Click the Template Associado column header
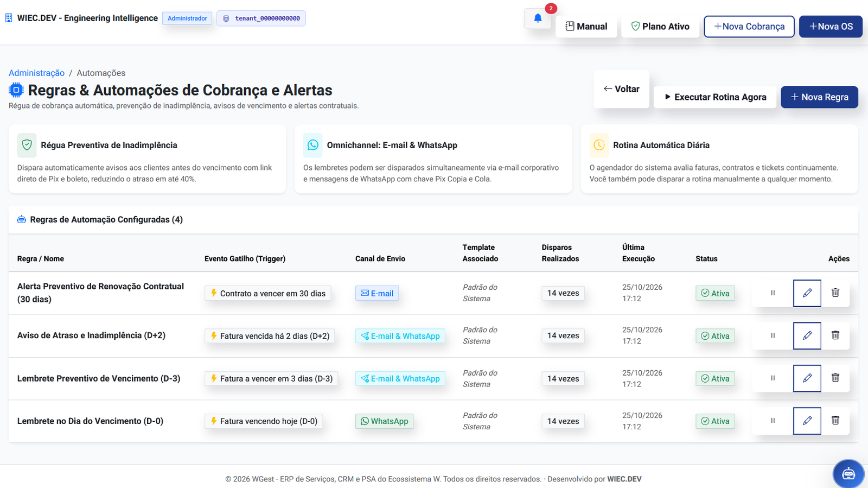Viewport: 868px width, 488px height. pyautogui.click(x=480, y=253)
